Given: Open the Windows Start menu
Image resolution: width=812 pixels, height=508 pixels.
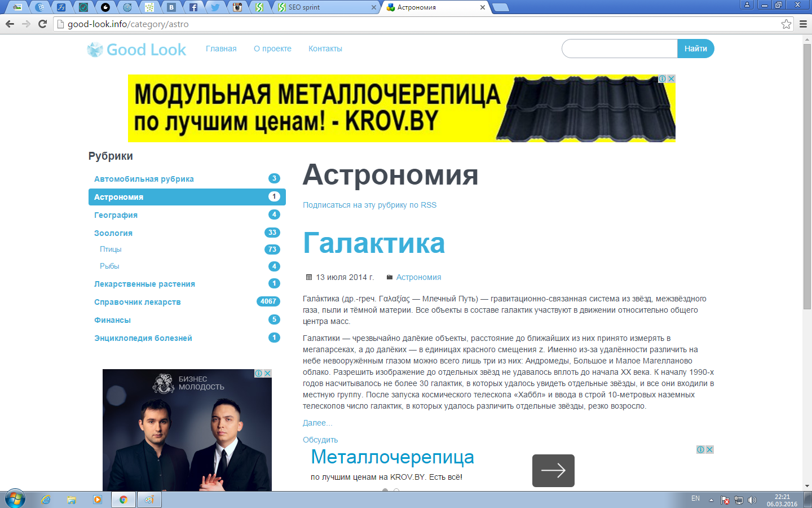Looking at the screenshot, I should point(15,500).
